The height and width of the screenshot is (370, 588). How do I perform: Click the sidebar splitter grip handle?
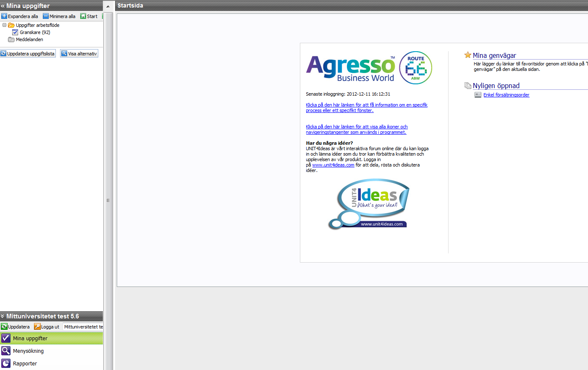(x=108, y=201)
